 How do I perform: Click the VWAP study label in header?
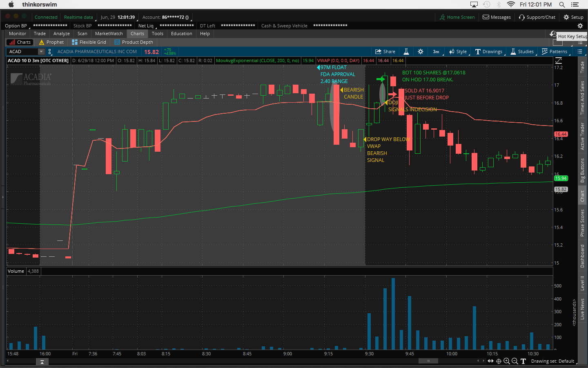(x=338, y=61)
